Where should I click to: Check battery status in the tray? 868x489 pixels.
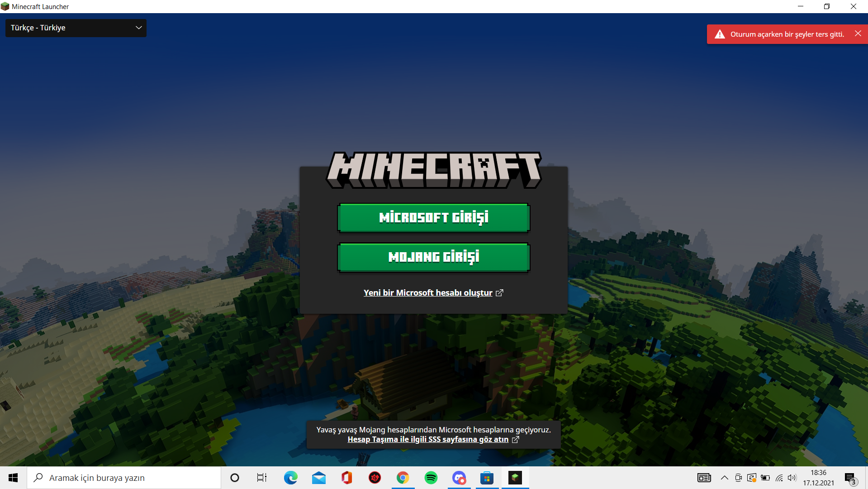tap(765, 478)
